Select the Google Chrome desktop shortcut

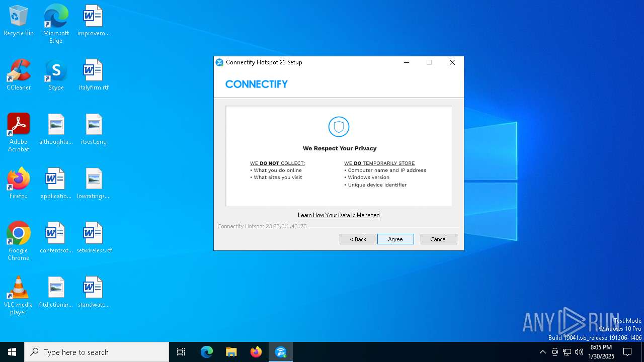[x=19, y=241]
